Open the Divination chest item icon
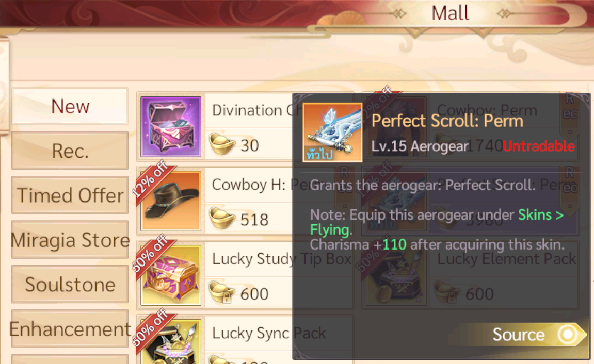Image resolution: width=594 pixels, height=364 pixels. click(171, 127)
